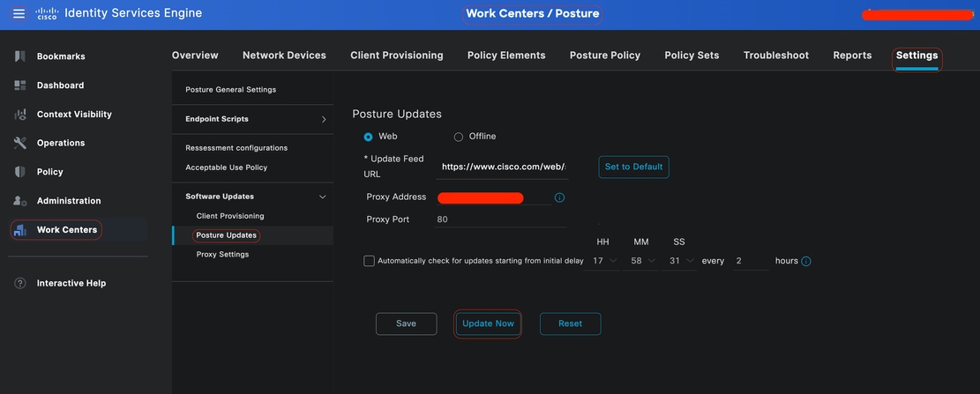Open Proxy Settings in side menu
Viewport: 980px width, 394px height.
pos(222,255)
